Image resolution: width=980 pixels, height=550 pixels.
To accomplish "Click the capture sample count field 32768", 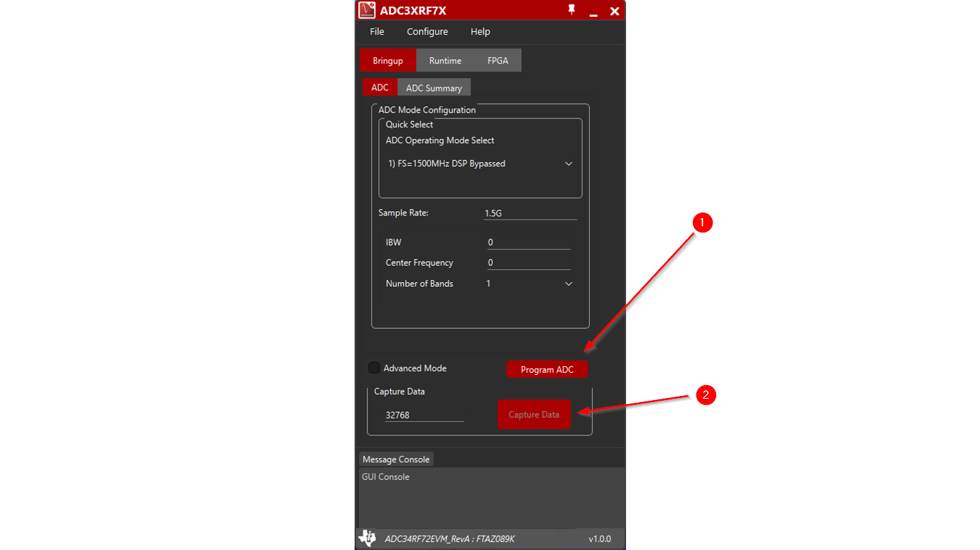I will (424, 415).
